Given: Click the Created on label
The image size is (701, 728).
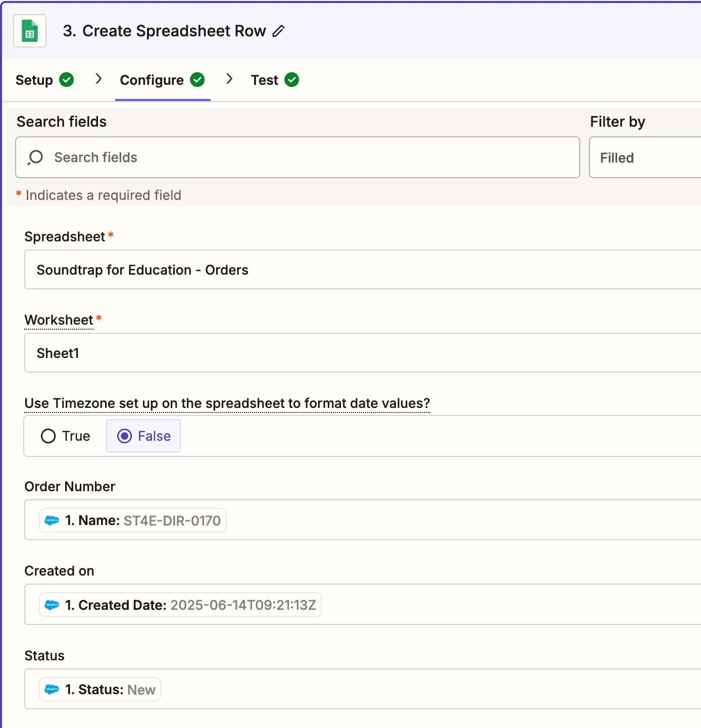Looking at the screenshot, I should click(60, 571).
